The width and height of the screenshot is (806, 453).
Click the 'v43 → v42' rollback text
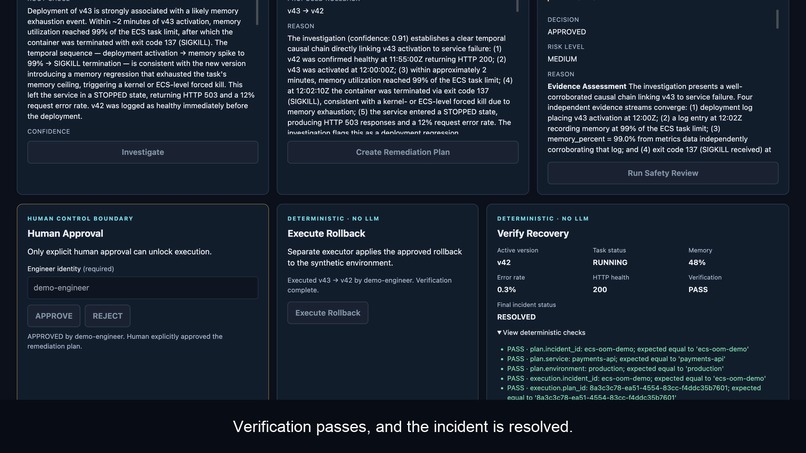pyautogui.click(x=305, y=11)
